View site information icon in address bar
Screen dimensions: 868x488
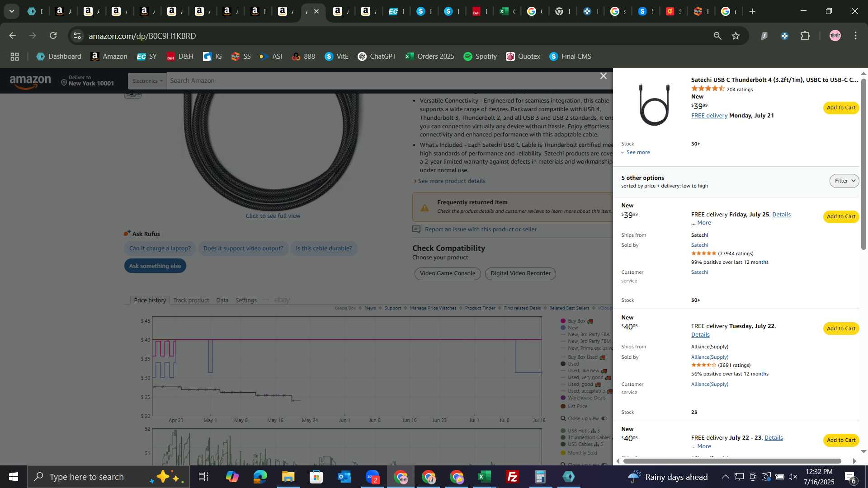[77, 36]
